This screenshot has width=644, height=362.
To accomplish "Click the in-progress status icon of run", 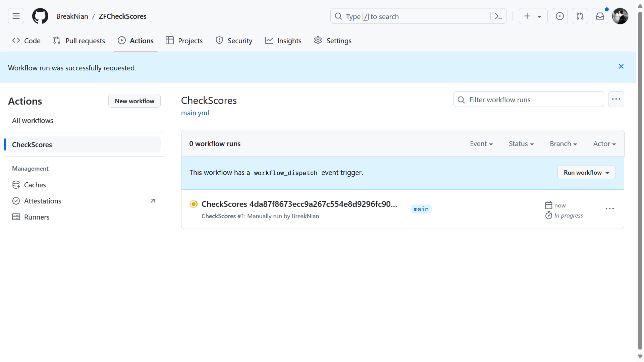I will pyautogui.click(x=194, y=204).
